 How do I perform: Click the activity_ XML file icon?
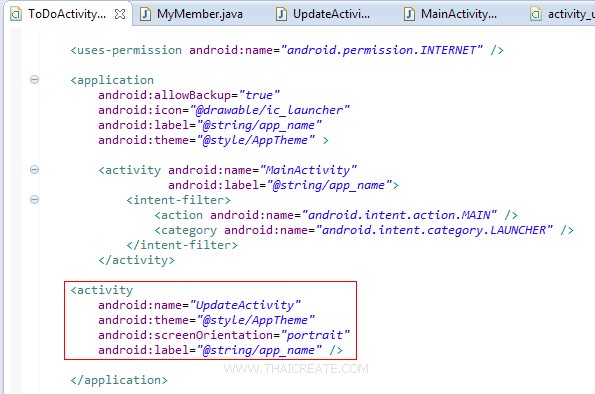[x=536, y=14]
